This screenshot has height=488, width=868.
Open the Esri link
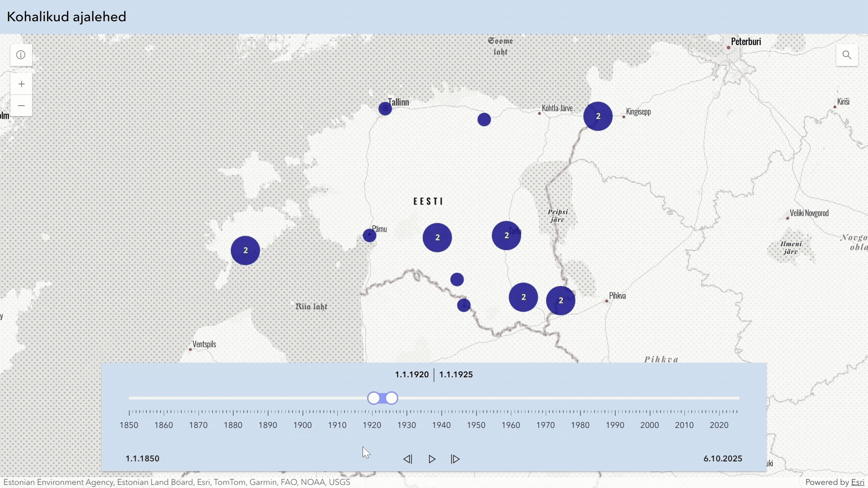858,482
